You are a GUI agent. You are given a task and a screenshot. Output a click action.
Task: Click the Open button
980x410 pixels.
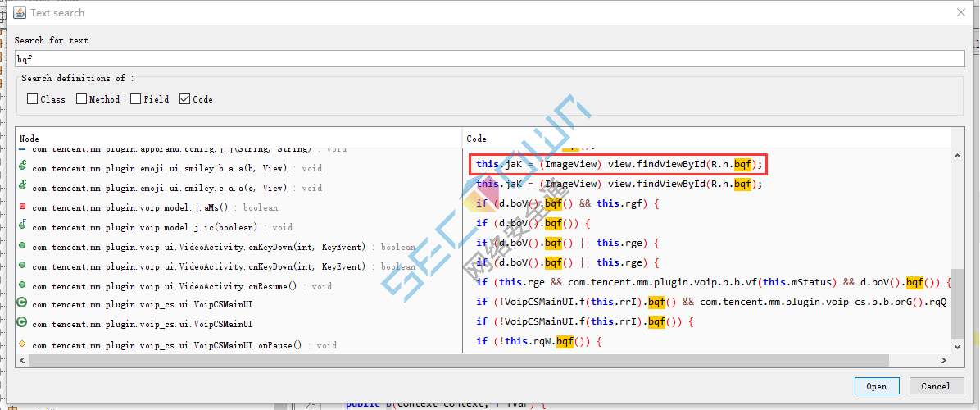(x=876, y=386)
